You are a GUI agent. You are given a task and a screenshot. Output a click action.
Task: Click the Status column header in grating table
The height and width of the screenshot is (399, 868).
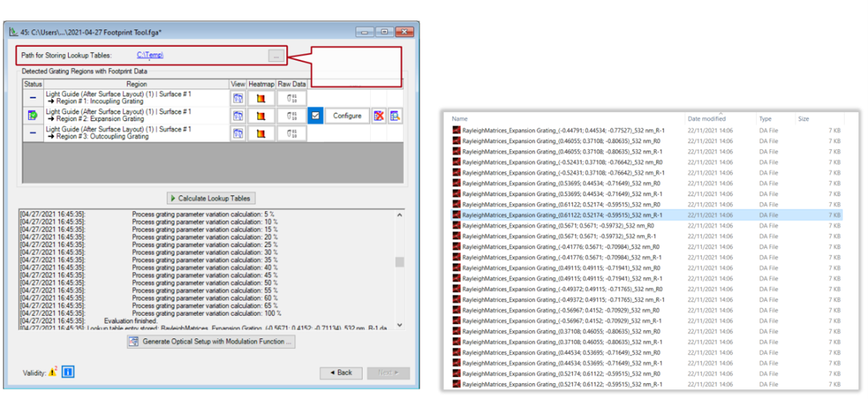point(33,84)
